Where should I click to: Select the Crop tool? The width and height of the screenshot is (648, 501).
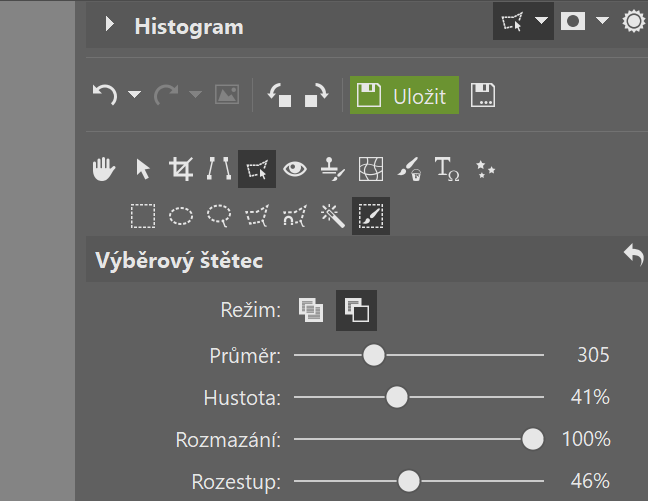click(181, 169)
